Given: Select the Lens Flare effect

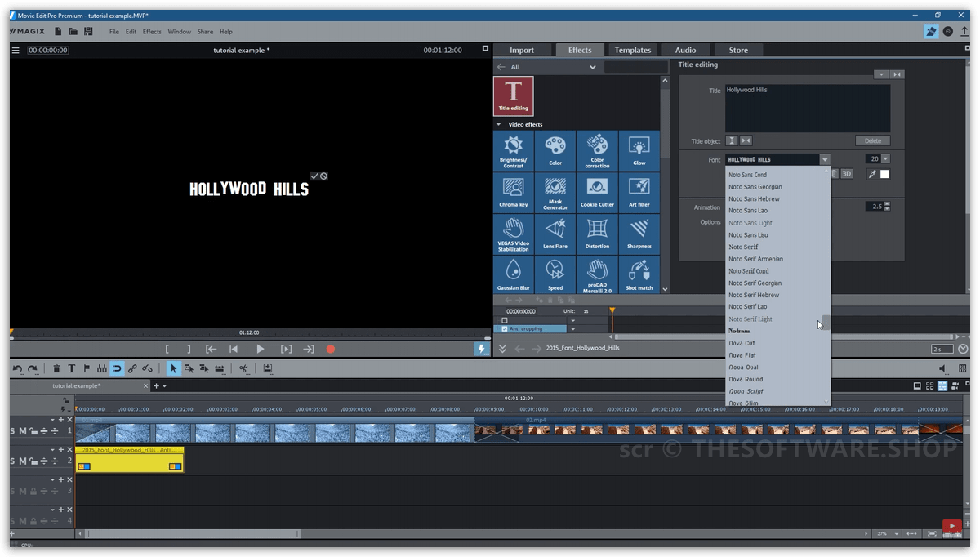Looking at the screenshot, I should coord(555,234).
